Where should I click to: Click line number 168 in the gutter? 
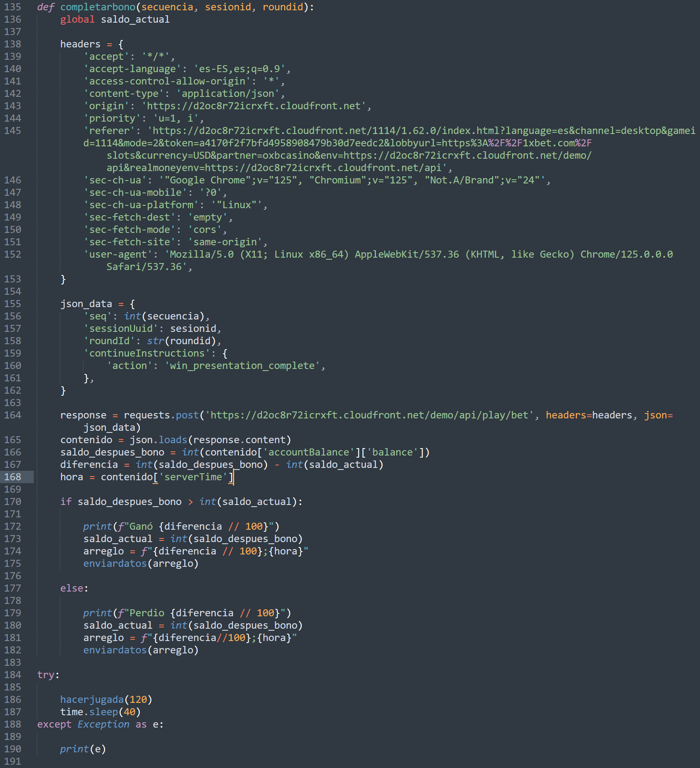click(x=12, y=477)
